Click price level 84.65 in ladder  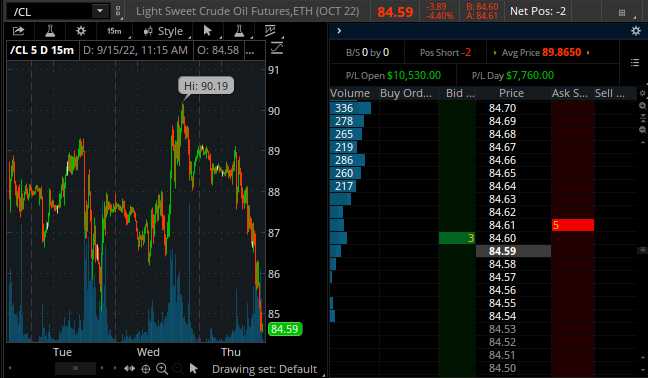[x=503, y=173]
